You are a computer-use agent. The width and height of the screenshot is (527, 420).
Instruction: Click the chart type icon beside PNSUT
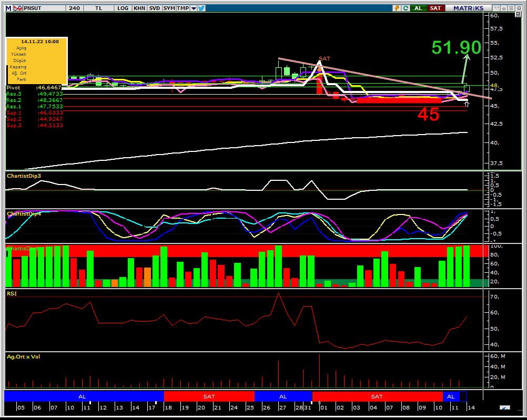[x=18, y=8]
